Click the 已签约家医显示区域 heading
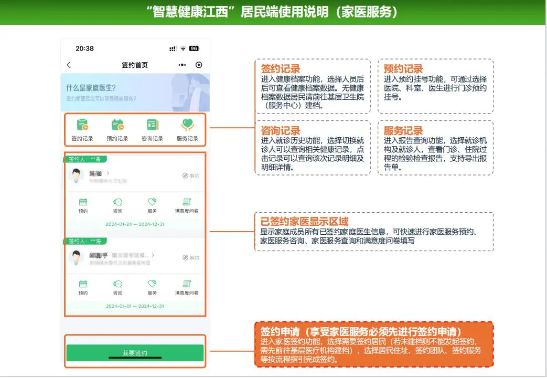The width and height of the screenshot is (547, 378). tap(304, 221)
